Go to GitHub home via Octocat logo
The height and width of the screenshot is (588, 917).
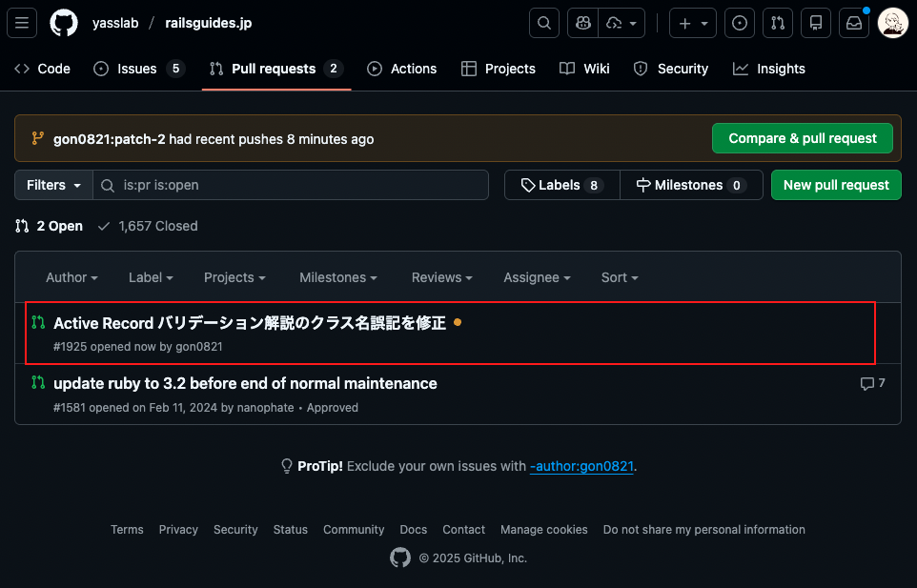pyautogui.click(x=64, y=23)
